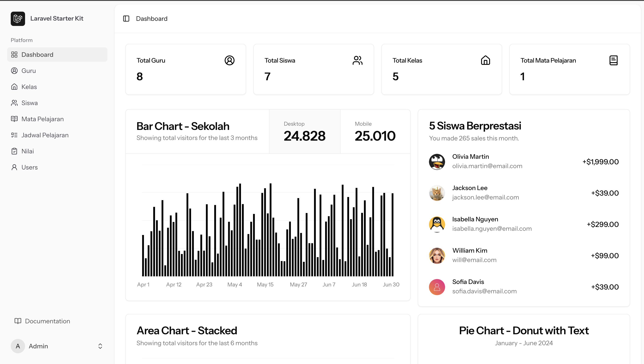Expand the Admin user menu chevron

click(100, 346)
